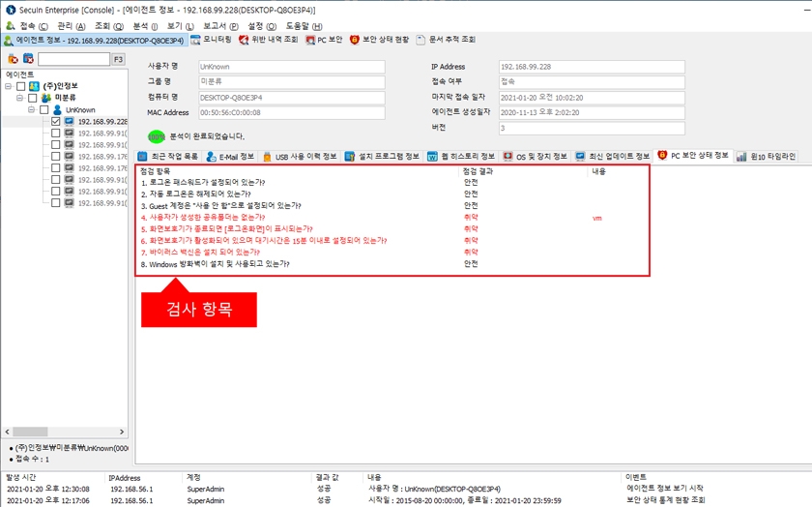The height and width of the screenshot is (507, 812).
Task: Select row '8. Windows 방화벽이 설치 및 사용되고 있는가?'
Action: pos(392,264)
